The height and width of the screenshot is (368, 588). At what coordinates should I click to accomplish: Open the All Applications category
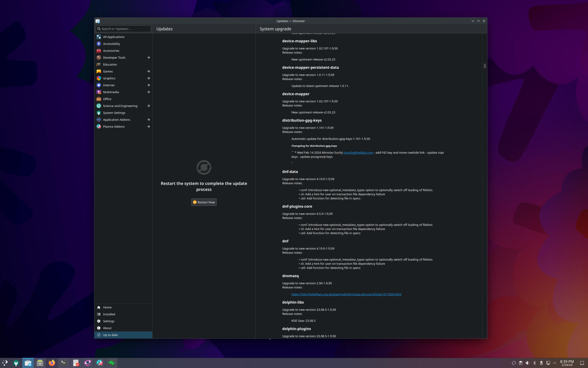pyautogui.click(x=123, y=37)
